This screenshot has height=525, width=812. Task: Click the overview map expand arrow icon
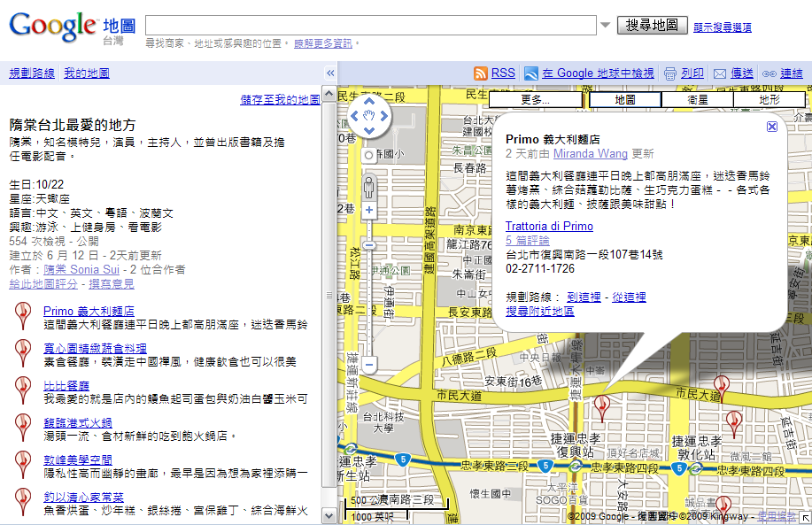coord(806,518)
